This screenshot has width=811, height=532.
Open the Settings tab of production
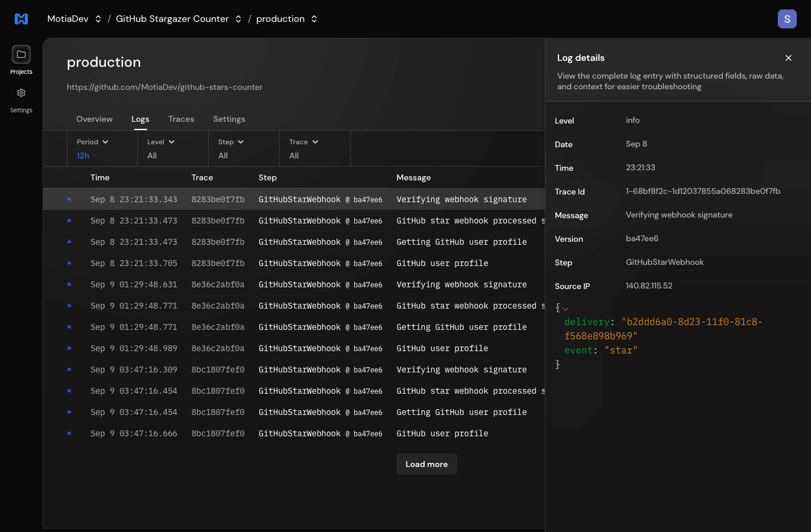pos(229,119)
